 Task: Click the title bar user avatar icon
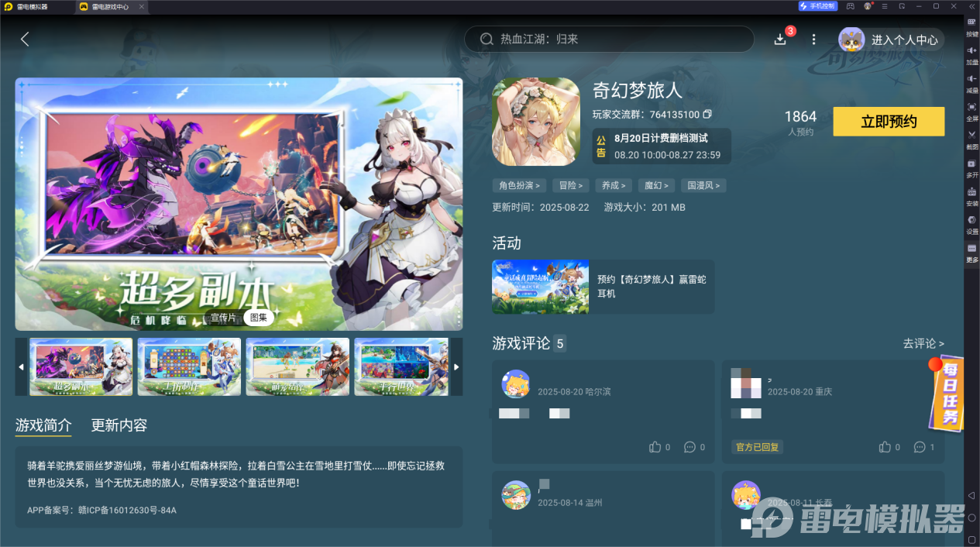pyautogui.click(x=868, y=6)
